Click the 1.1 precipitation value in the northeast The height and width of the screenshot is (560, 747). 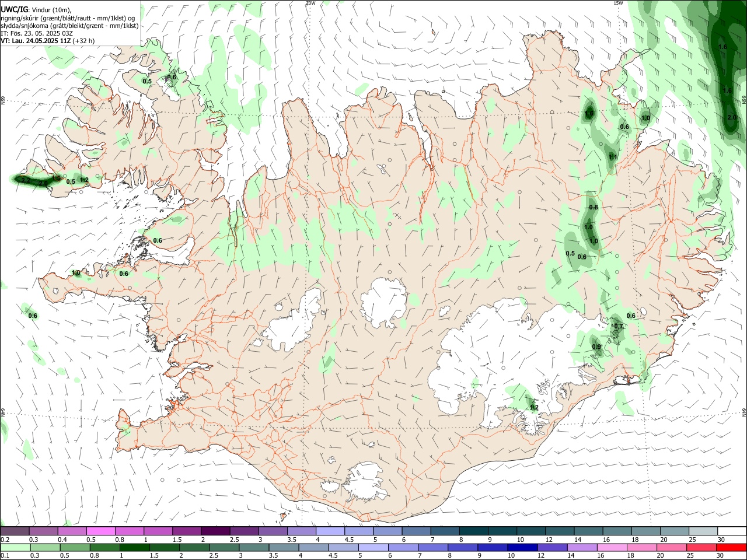click(x=613, y=157)
